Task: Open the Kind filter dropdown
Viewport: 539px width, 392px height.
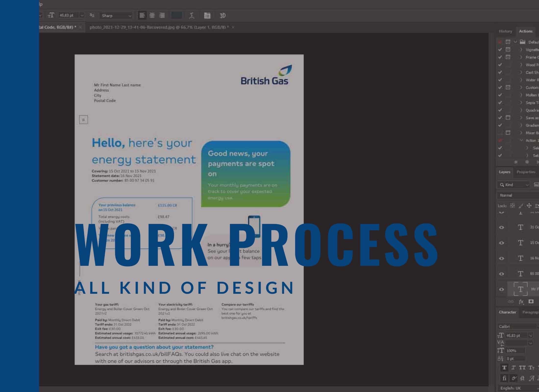Action: pyautogui.click(x=514, y=185)
